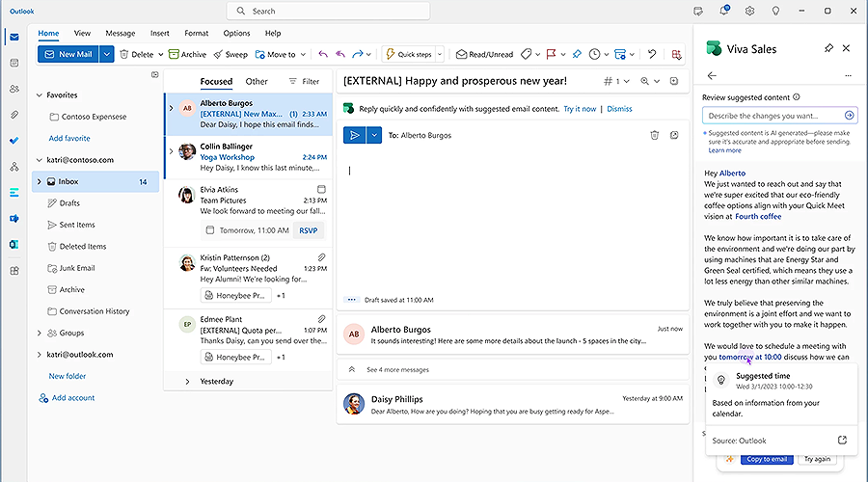
Task: Open the Calendar icon in left rail
Action: [x=14, y=63]
